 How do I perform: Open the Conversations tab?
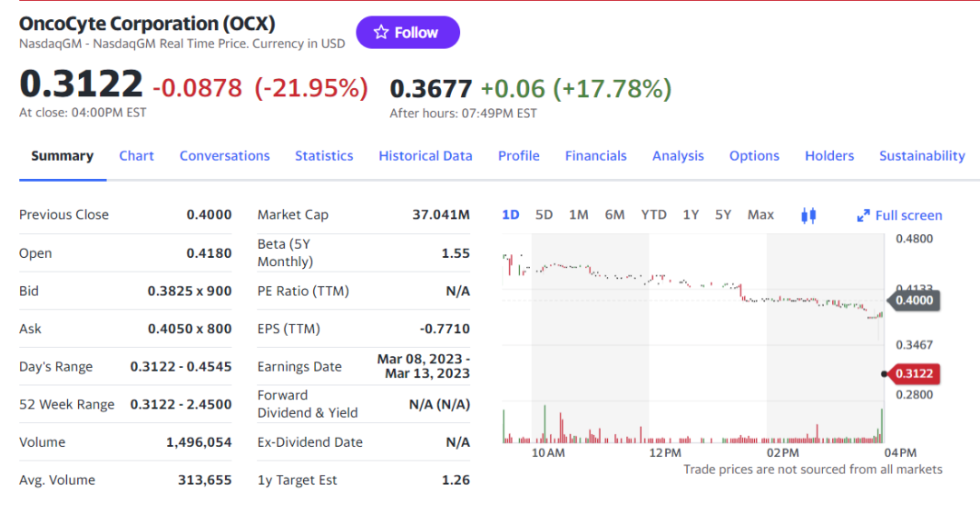coord(224,155)
